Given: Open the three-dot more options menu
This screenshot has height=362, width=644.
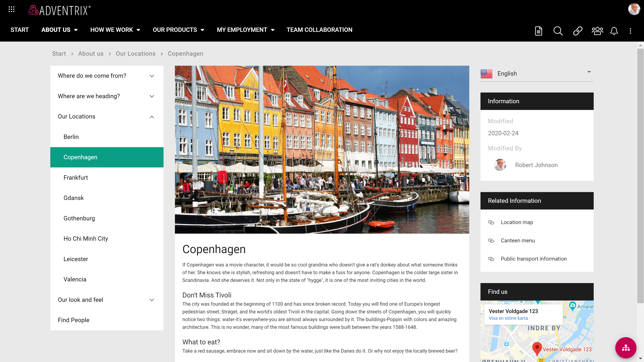Looking at the screenshot, I should (630, 31).
